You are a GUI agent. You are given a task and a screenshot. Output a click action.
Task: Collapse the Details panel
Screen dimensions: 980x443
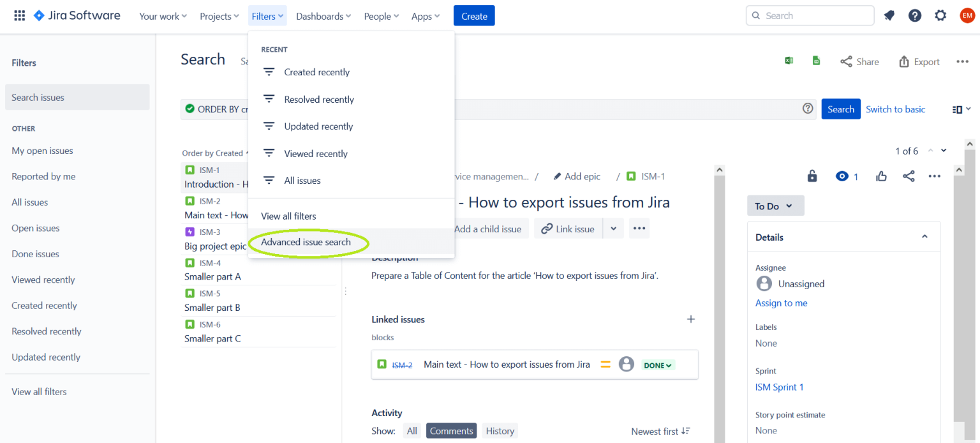(924, 236)
